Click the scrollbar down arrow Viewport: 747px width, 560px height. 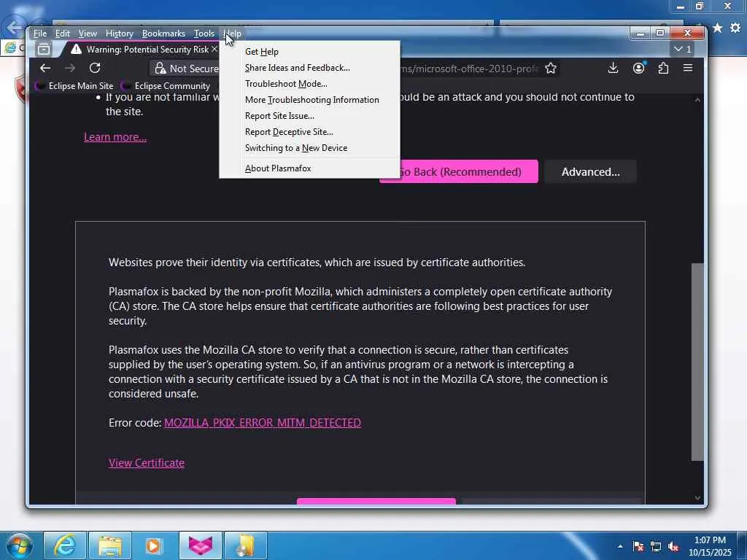(x=697, y=498)
